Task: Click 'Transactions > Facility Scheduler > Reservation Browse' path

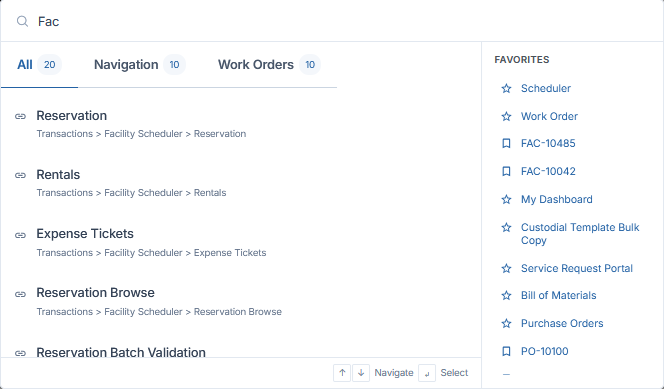Action: 159,312
